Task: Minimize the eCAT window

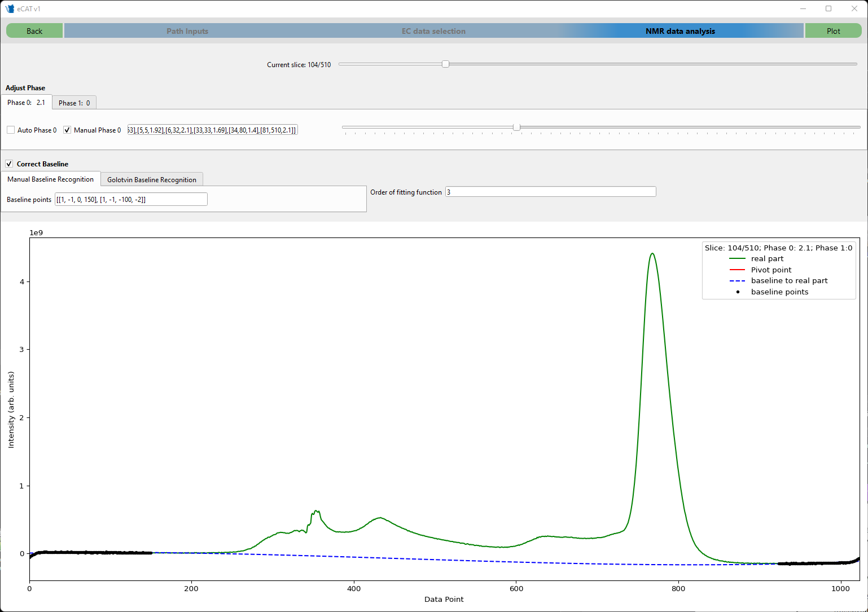Action: [x=803, y=8]
